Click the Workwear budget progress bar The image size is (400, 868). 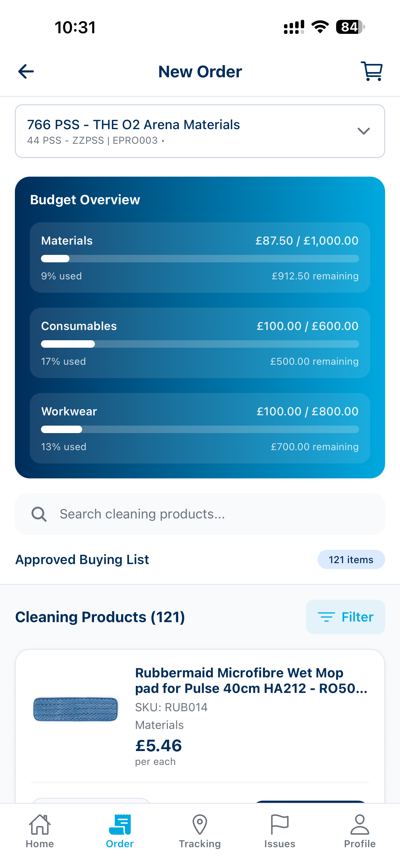200,429
